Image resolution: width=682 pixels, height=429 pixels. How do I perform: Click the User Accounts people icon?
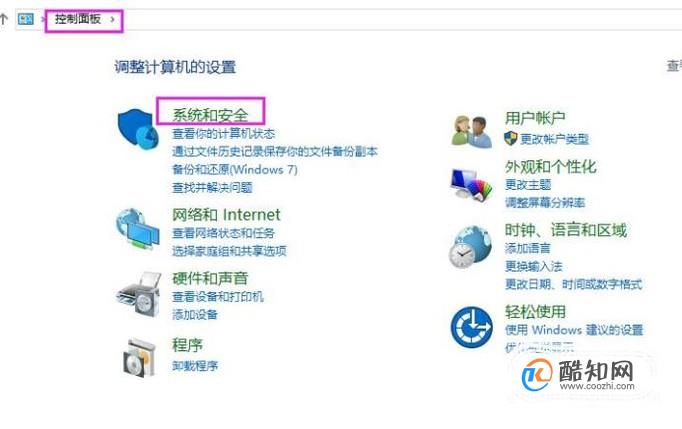(471, 131)
